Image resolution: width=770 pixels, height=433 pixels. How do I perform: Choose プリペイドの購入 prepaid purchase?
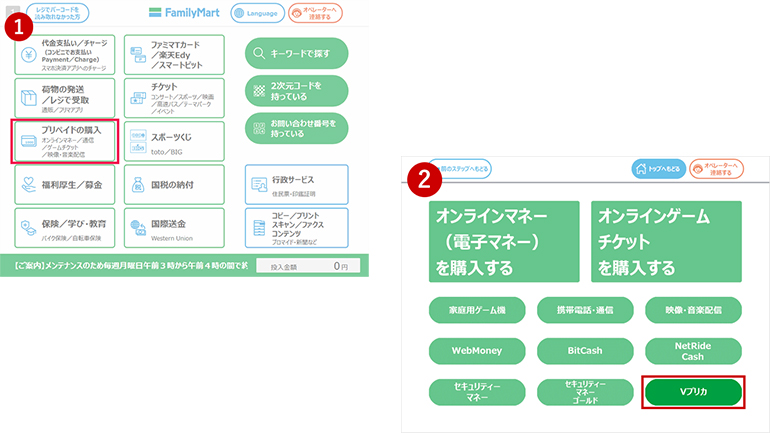point(65,141)
